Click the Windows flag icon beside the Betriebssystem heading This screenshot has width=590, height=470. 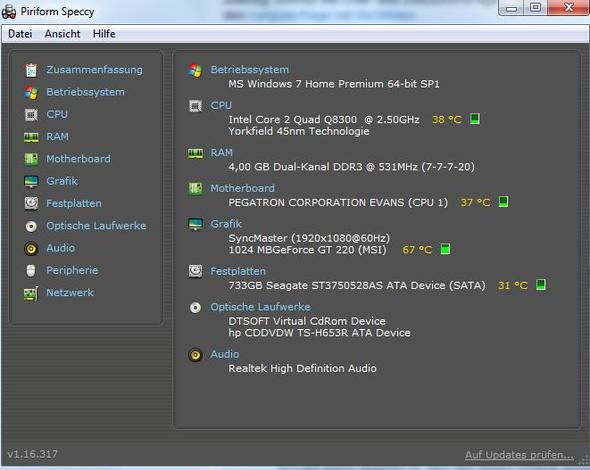[195, 70]
